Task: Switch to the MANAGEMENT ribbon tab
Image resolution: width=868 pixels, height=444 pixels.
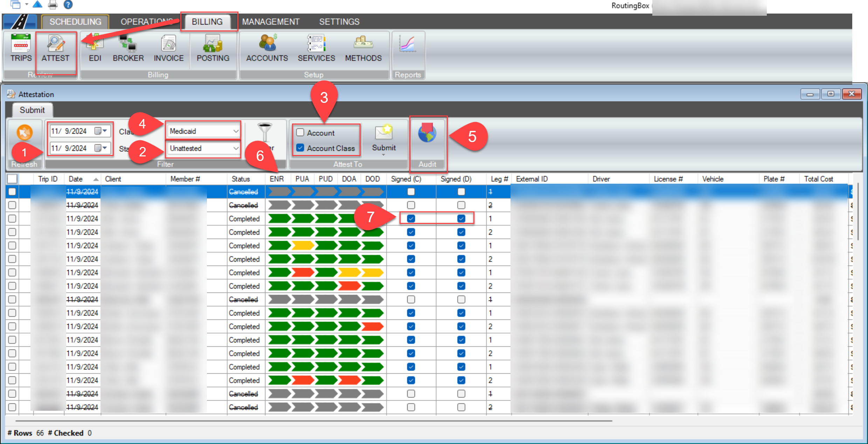Action: pyautogui.click(x=270, y=22)
